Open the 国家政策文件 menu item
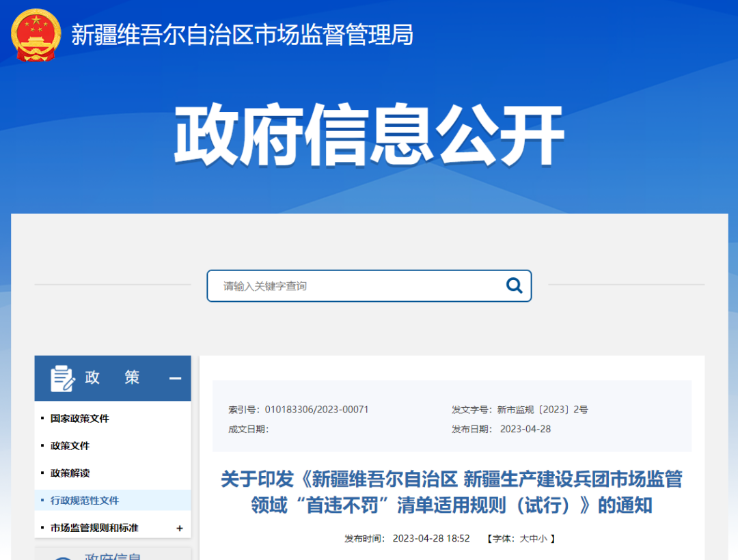The width and height of the screenshot is (738, 560). [79, 418]
